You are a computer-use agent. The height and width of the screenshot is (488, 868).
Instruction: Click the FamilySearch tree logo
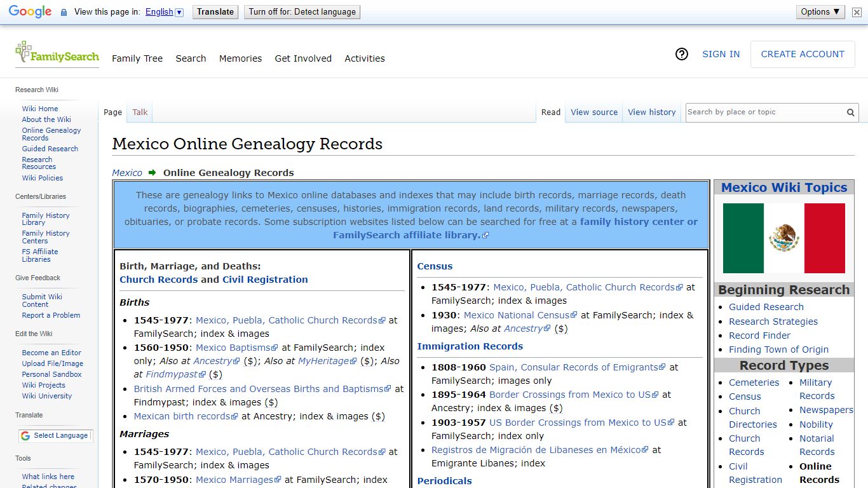[x=57, y=53]
